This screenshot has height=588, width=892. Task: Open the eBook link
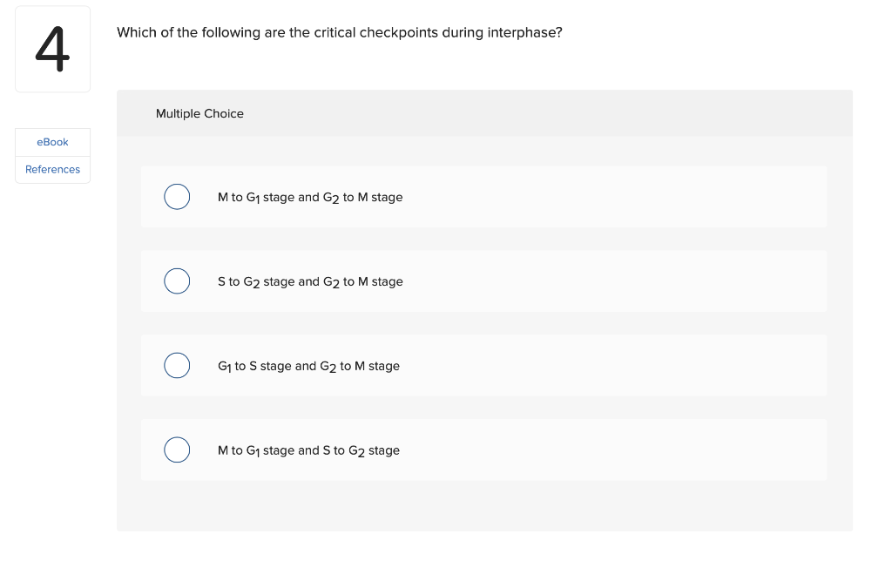[52, 142]
